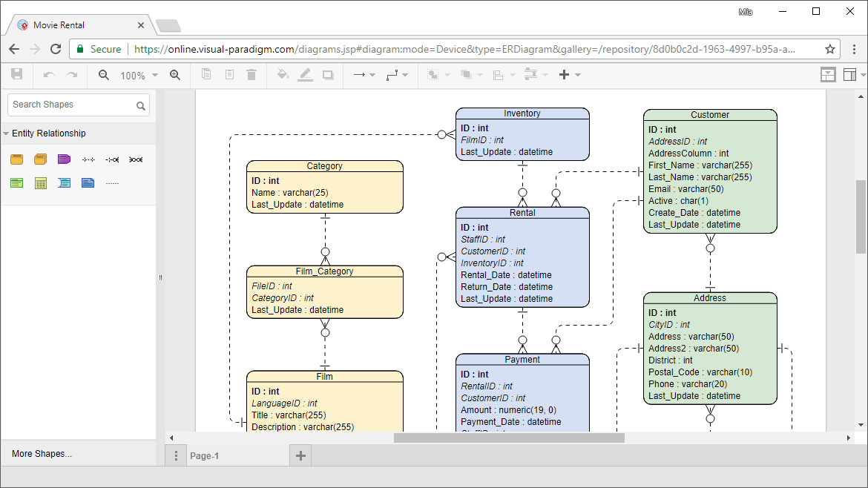Image resolution: width=868 pixels, height=488 pixels.
Task: Click the Secure padlock site info
Action: [x=99, y=49]
